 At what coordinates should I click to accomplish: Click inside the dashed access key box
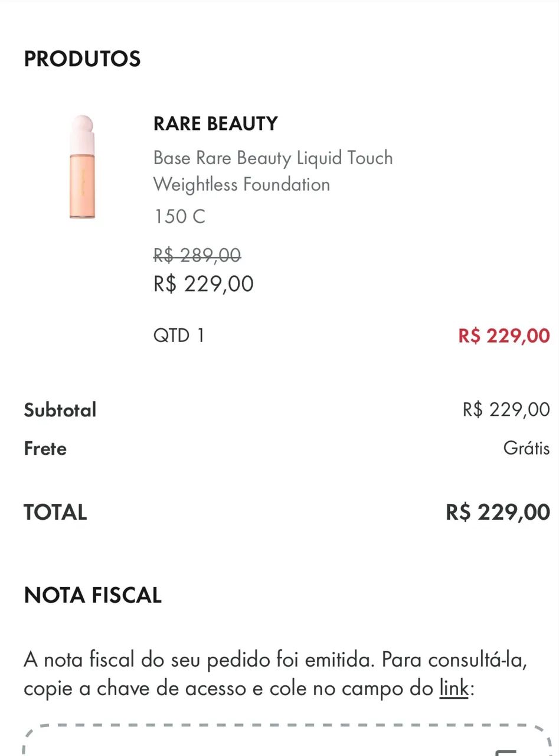287,740
